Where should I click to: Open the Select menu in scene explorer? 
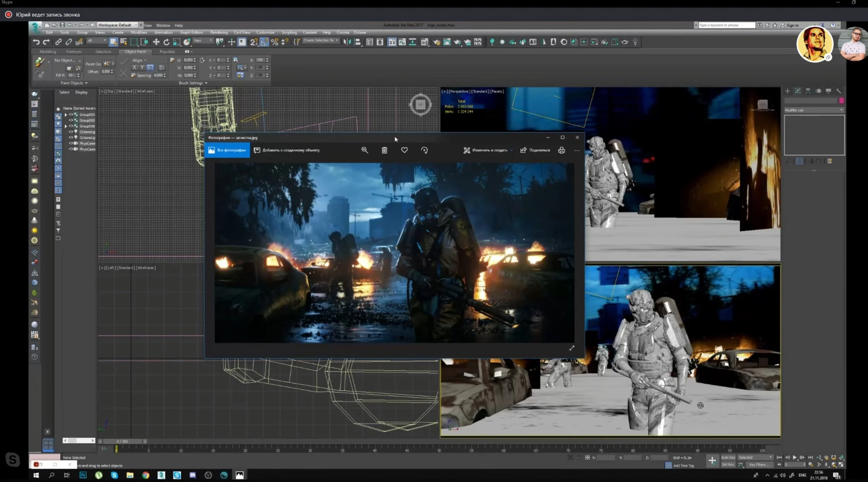(x=64, y=92)
